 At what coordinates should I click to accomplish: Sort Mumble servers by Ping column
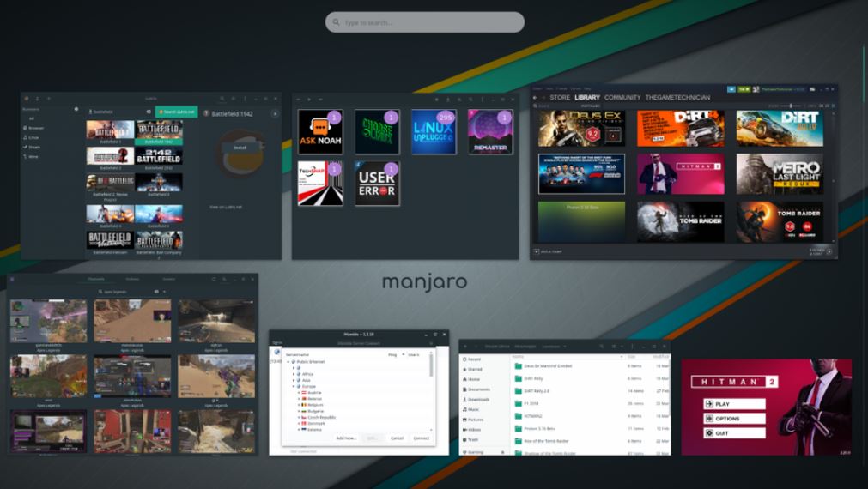[392, 354]
